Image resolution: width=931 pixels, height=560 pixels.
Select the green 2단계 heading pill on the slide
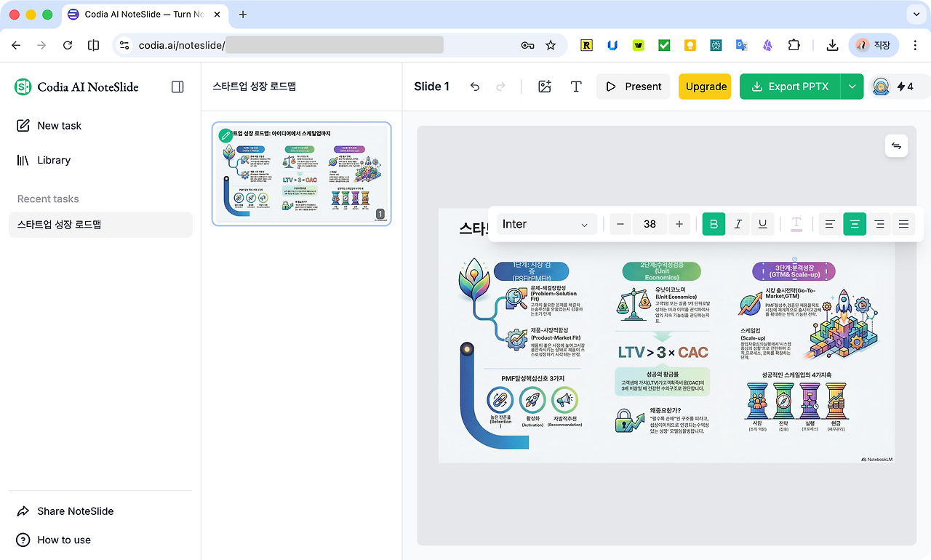[661, 271]
